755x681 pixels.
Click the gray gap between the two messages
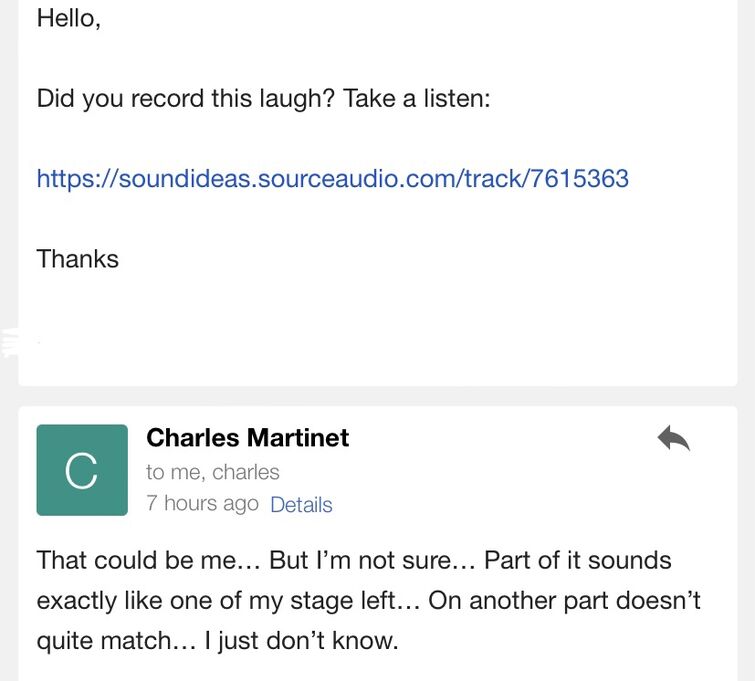377,396
